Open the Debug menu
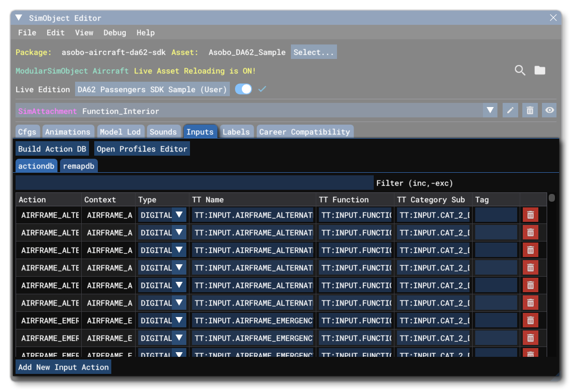Screen dimensions: 572x392 pos(114,33)
